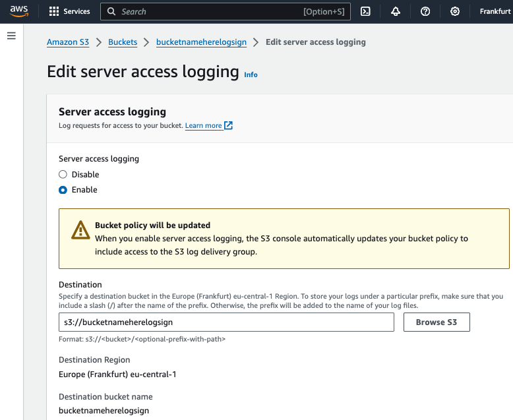Click 'Edit server access logging' breadcrumb text
The height and width of the screenshot is (420, 513).
pos(315,42)
